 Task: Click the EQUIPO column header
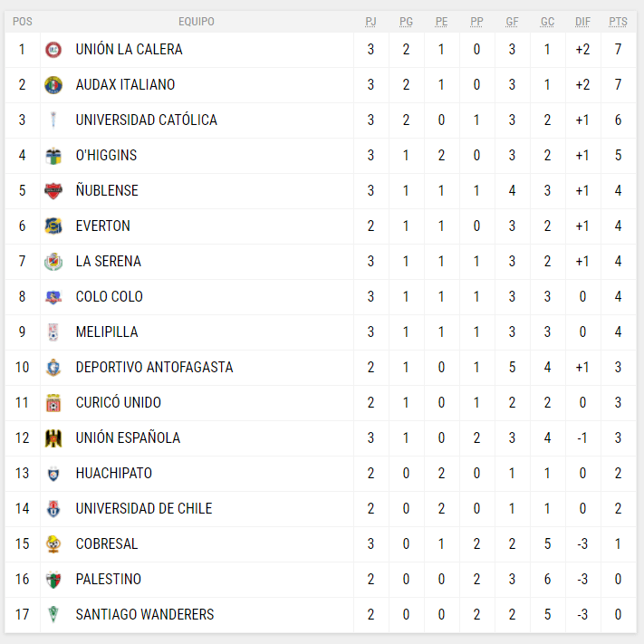pyautogui.click(x=197, y=22)
